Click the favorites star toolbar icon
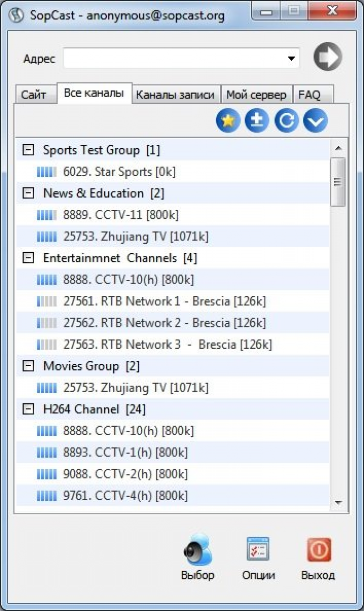Screen dimensions: 364x611 228,121
